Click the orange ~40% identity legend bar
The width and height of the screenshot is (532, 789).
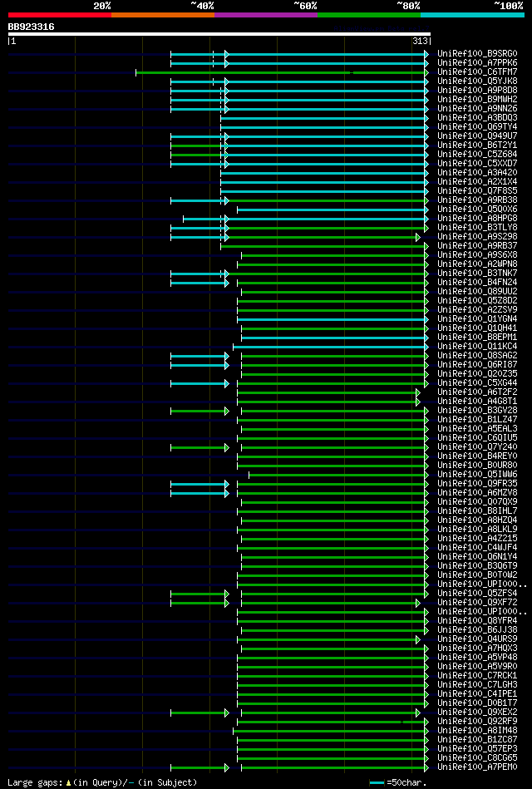[163, 15]
